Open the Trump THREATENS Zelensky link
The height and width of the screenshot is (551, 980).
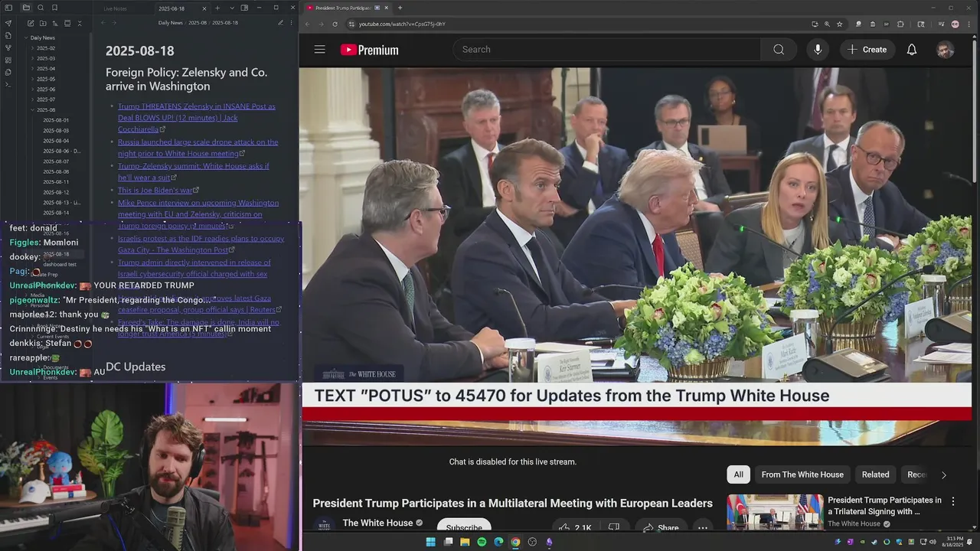(196, 118)
